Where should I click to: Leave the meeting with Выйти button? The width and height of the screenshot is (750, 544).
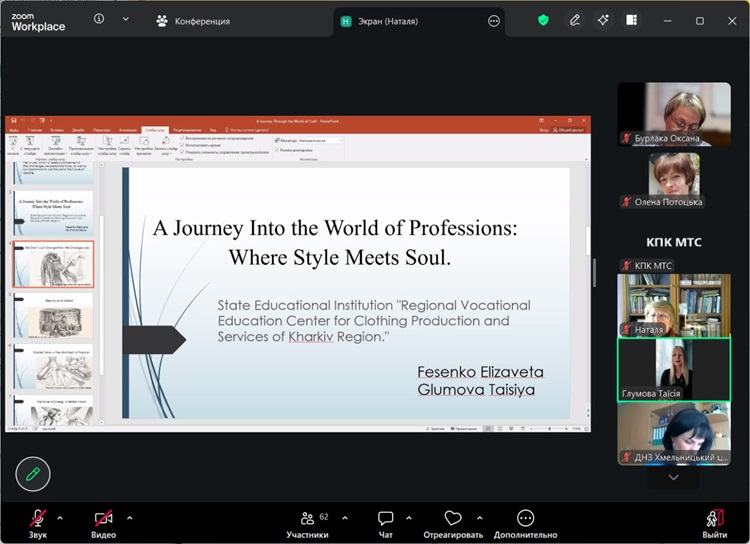(x=714, y=519)
